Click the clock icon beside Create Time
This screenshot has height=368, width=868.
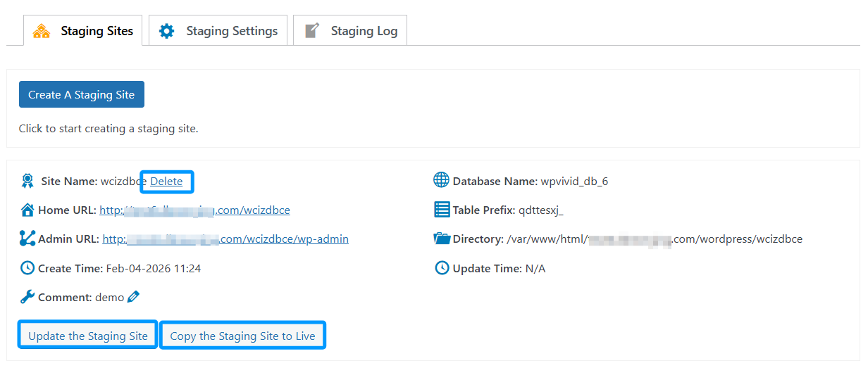(27, 268)
